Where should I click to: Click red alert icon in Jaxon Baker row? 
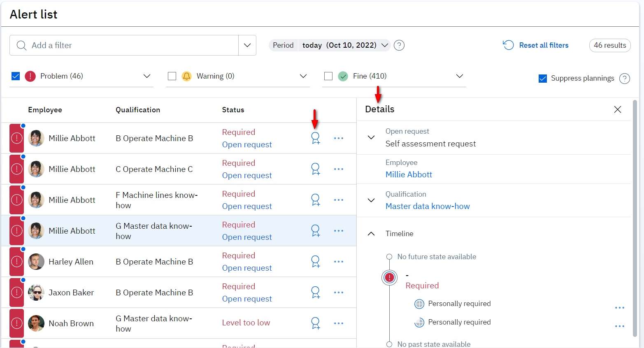click(16, 292)
